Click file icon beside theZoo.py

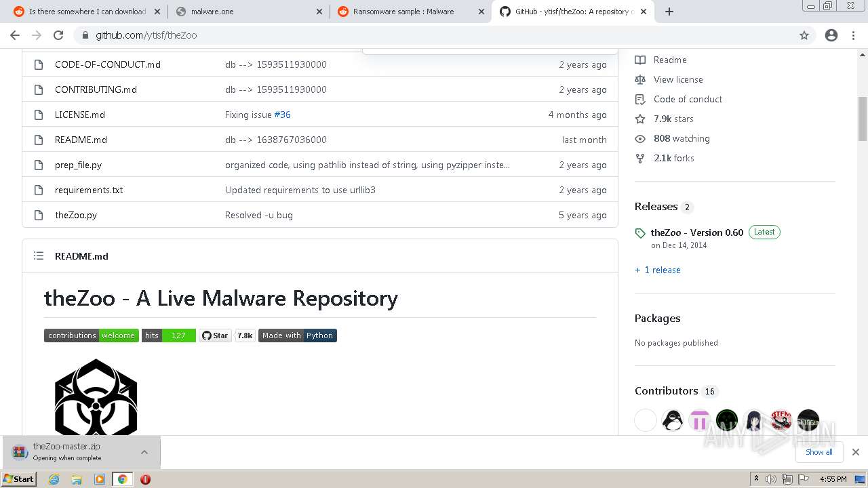coord(39,215)
